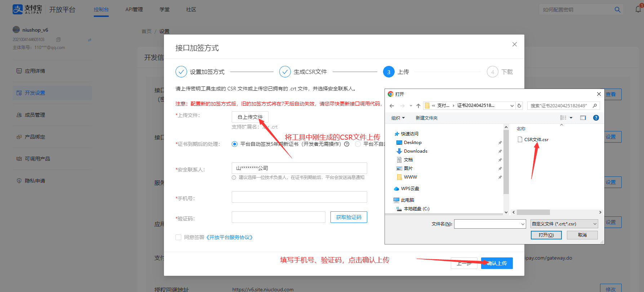Select the platform not auto-issue radio
The width and height of the screenshot is (644, 292).
(358, 144)
